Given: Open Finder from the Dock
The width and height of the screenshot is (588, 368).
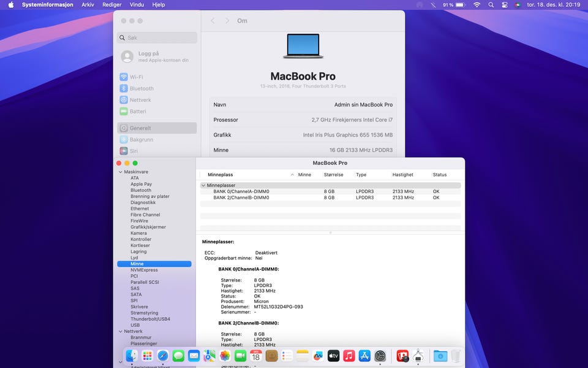Looking at the screenshot, I should [x=132, y=355].
